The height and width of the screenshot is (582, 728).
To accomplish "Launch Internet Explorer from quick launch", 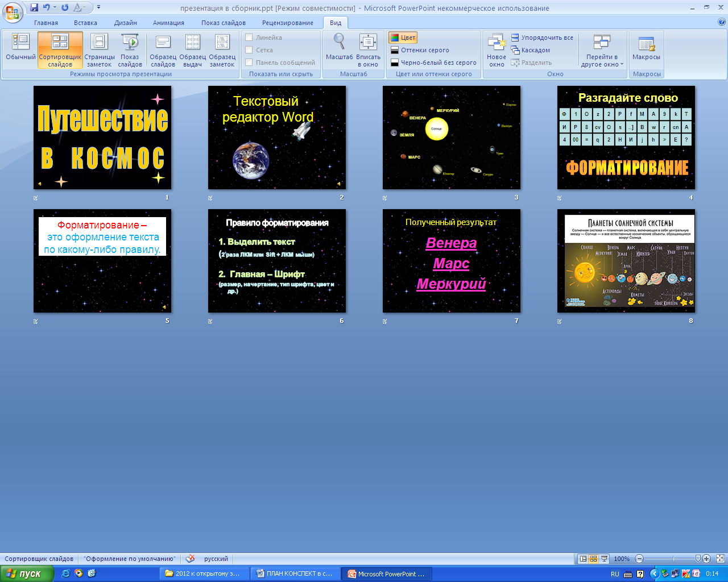I will pyautogui.click(x=65, y=573).
